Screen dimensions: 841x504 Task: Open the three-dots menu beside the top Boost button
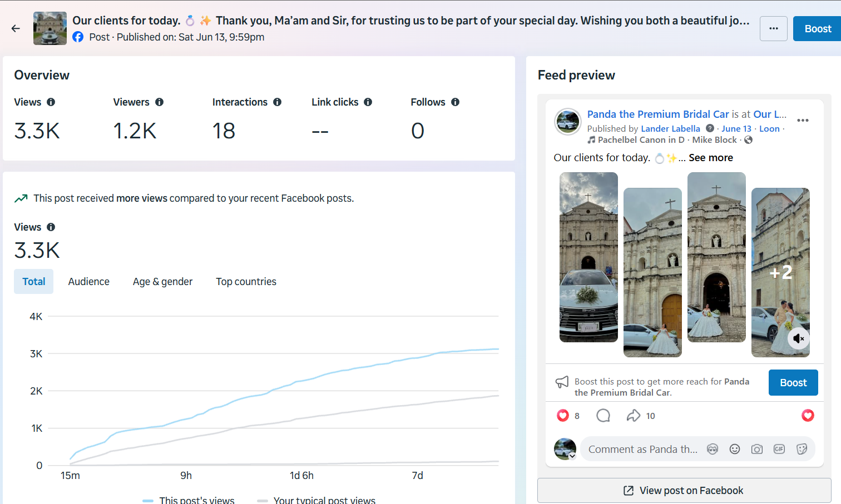point(774,28)
